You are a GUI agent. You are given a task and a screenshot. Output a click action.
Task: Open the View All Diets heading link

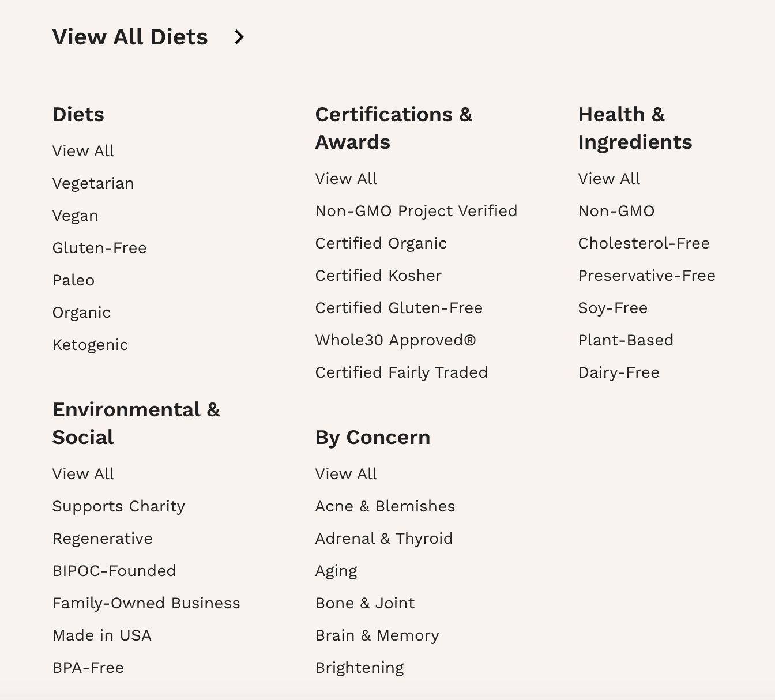click(x=130, y=37)
